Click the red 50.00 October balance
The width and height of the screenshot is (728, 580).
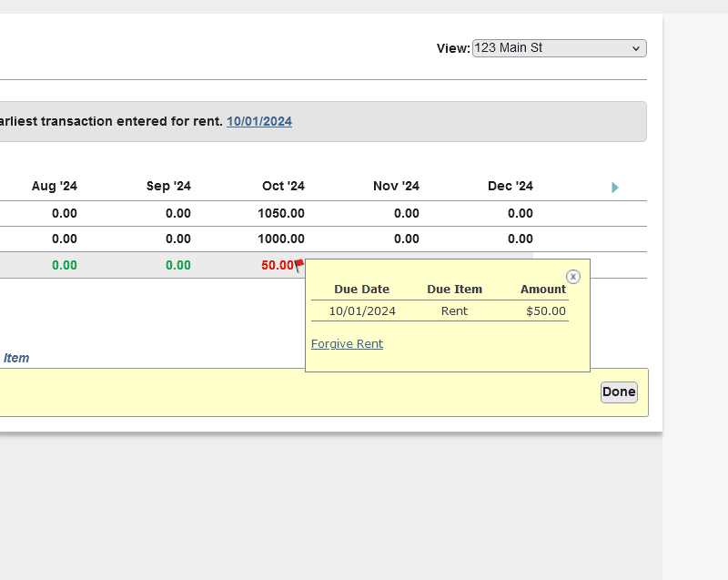(278, 265)
